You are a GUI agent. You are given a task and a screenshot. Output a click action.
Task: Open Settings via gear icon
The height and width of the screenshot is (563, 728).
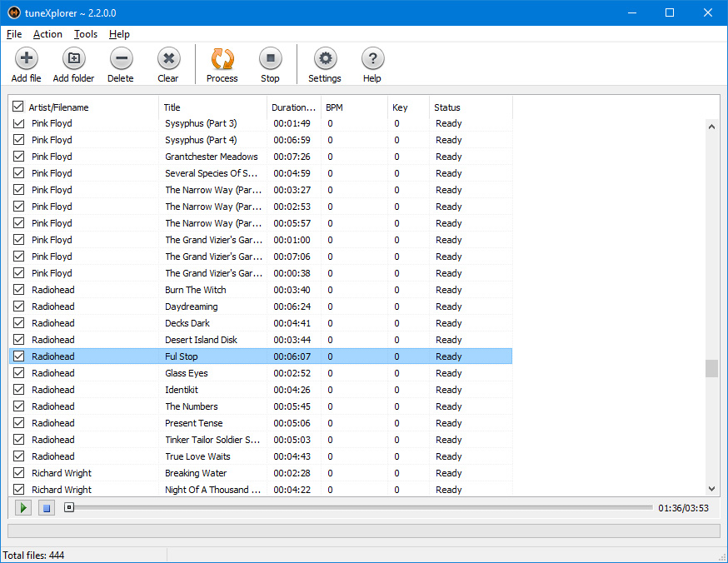click(x=325, y=59)
